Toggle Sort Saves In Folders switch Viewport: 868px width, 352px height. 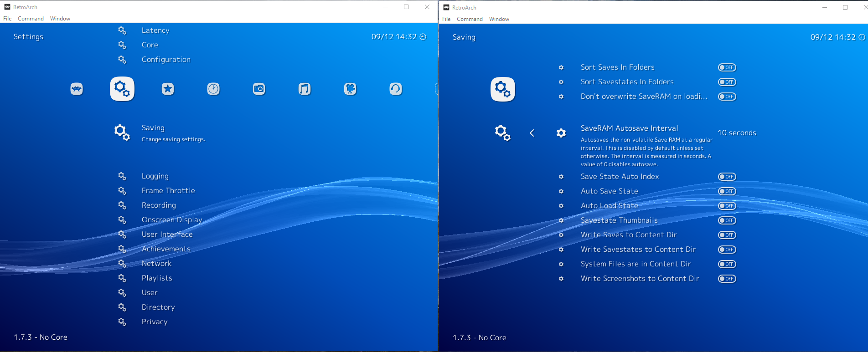click(727, 67)
